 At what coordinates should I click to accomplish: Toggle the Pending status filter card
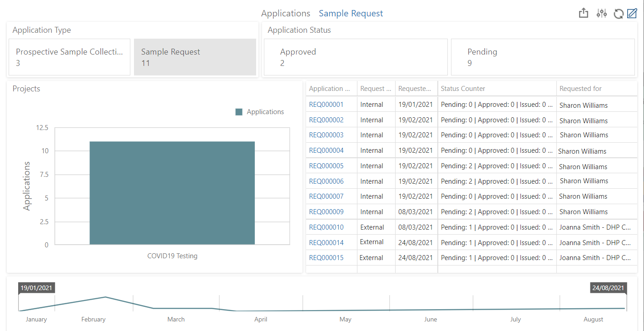(543, 57)
